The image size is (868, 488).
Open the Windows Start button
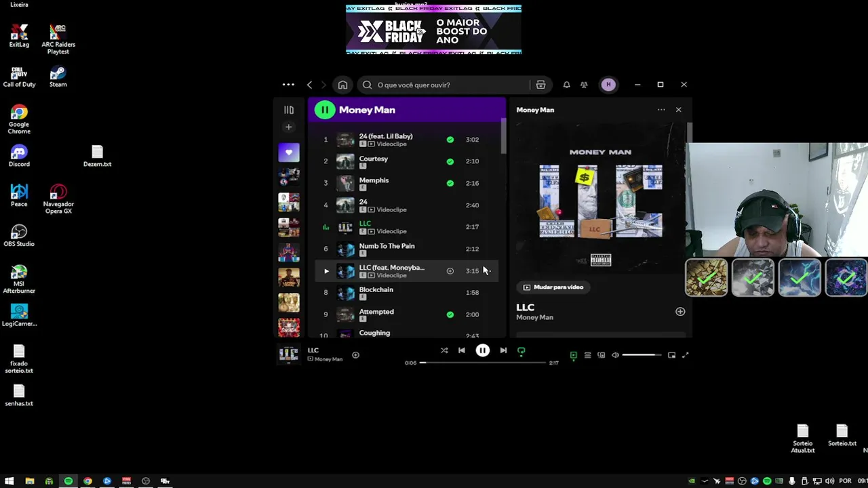coord(9,481)
